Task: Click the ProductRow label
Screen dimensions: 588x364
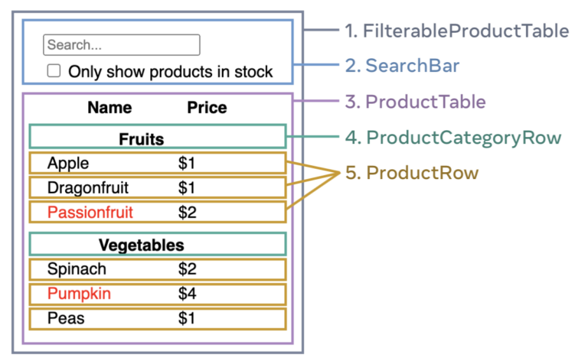Action: (412, 173)
